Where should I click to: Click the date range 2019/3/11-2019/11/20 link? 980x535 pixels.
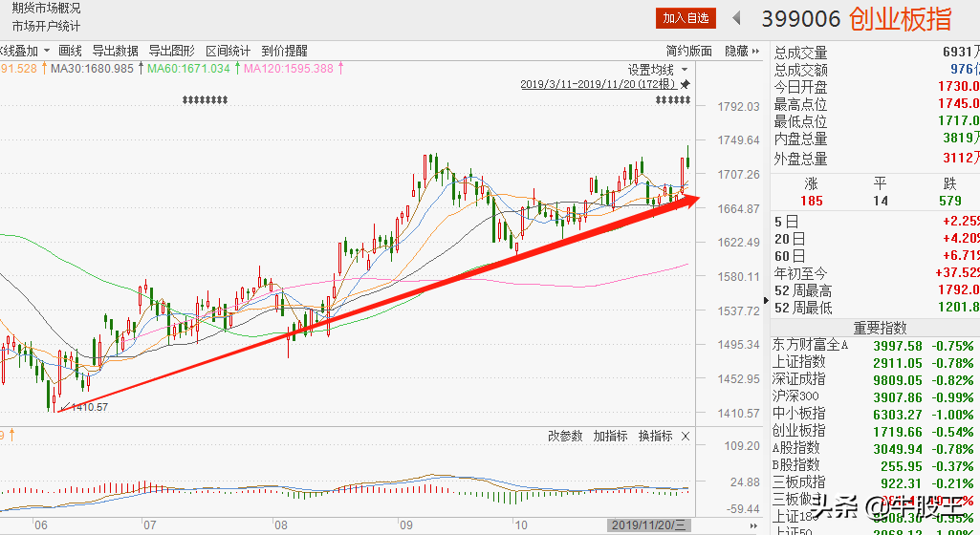tap(599, 84)
